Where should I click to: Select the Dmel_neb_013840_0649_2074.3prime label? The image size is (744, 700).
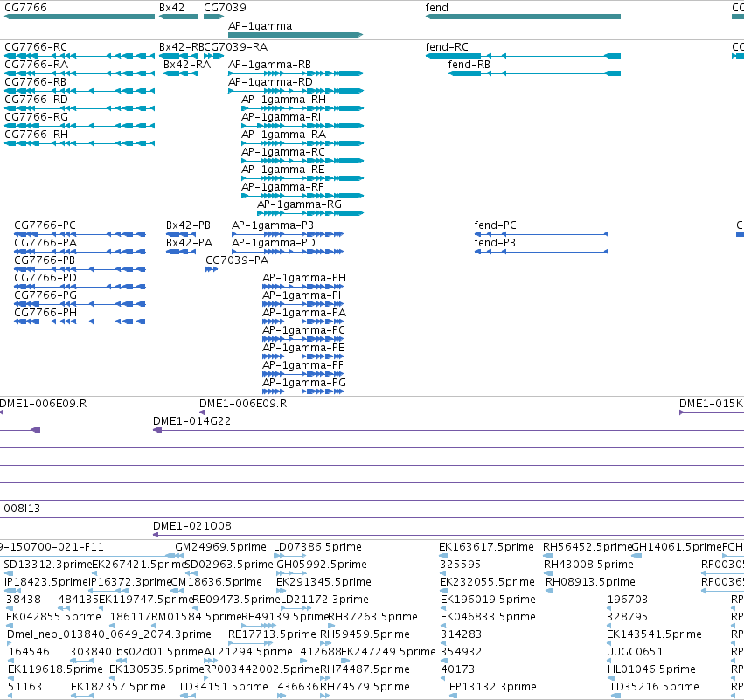tap(109, 635)
